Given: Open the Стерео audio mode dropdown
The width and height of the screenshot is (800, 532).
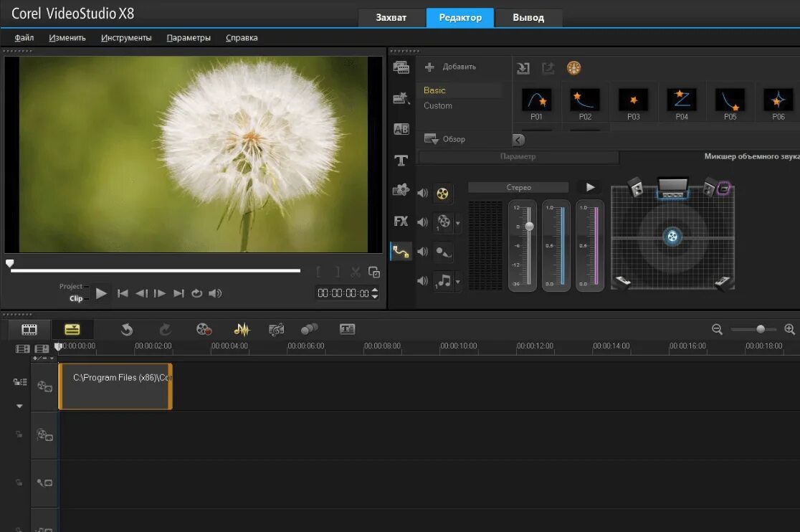Looking at the screenshot, I should pos(518,187).
